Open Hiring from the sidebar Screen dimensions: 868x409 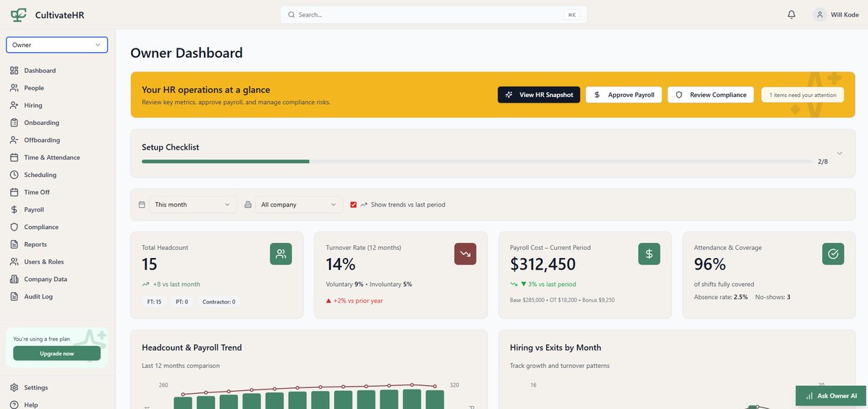click(33, 106)
